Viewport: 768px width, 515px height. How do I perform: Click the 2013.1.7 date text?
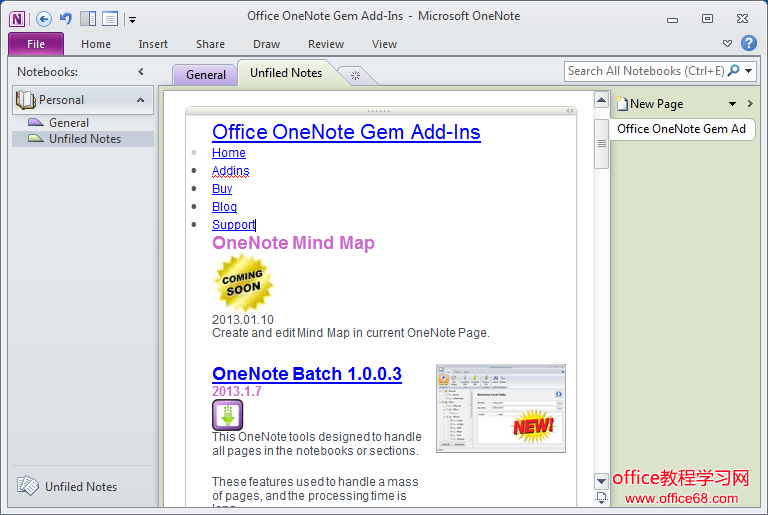237,392
